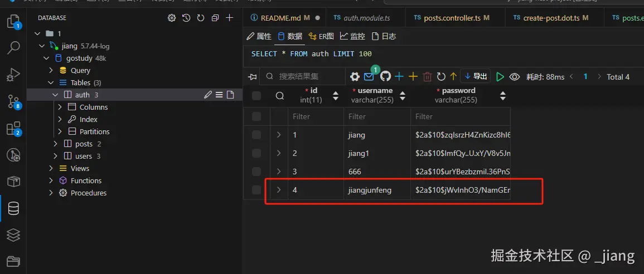This screenshot has height=274, width=644.
Task: Click blue plus to insert row
Action: 399,77
